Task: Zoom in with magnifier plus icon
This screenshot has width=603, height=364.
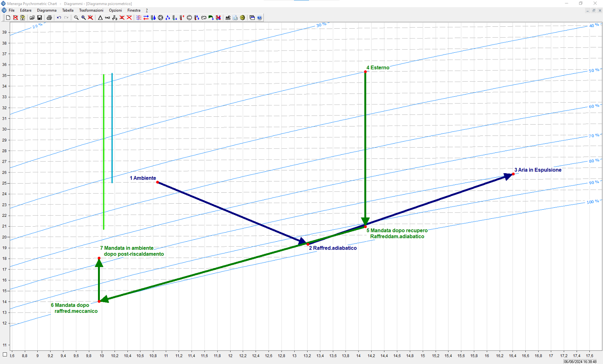Action: (83, 18)
